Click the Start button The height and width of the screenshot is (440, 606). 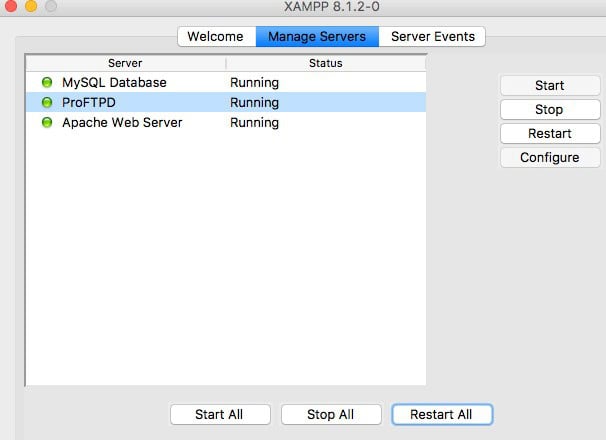coord(550,85)
